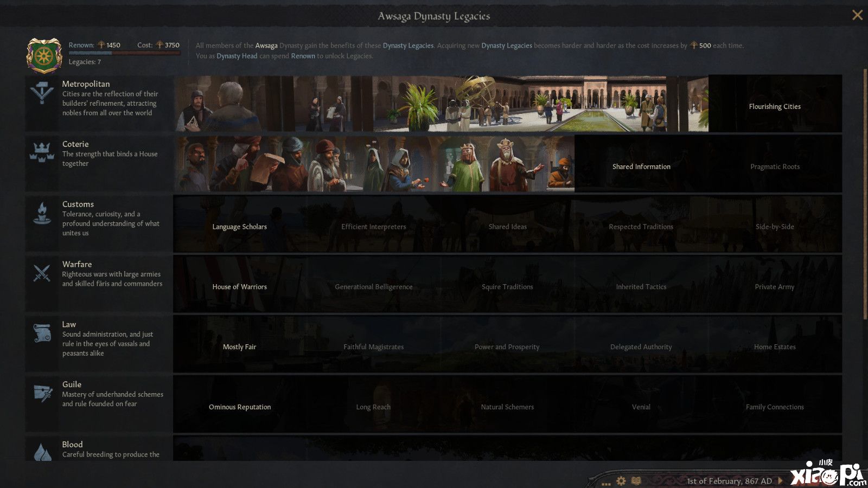Select the Private Army legacy
Viewport: 868px width, 488px height.
(x=775, y=284)
